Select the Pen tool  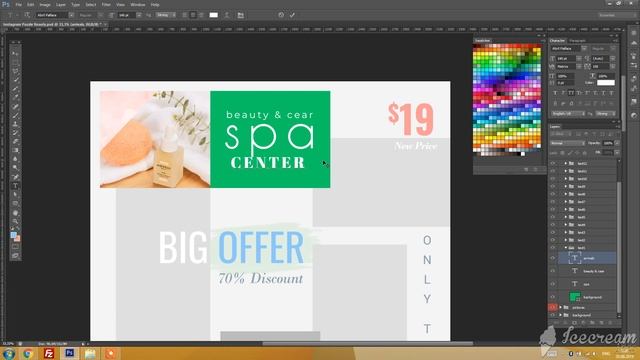[x=15, y=177]
